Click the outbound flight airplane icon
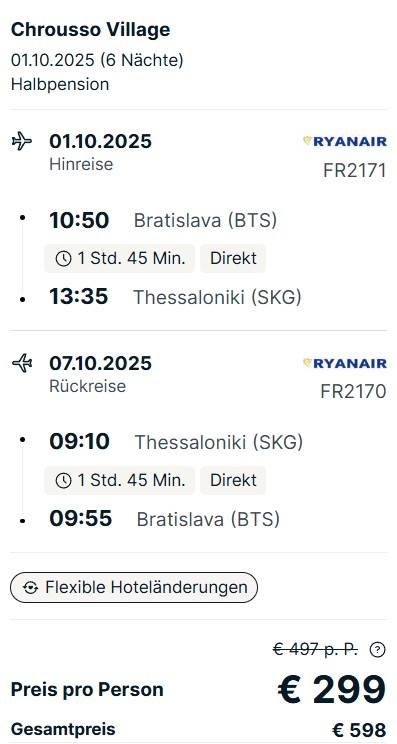Image resolution: width=397 pixels, height=744 pixels. pos(22,141)
